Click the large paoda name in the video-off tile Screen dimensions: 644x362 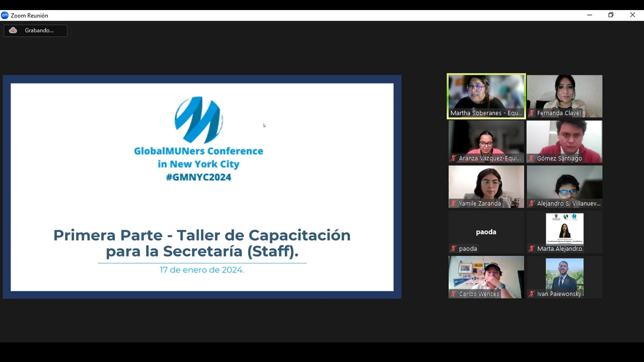[486, 232]
